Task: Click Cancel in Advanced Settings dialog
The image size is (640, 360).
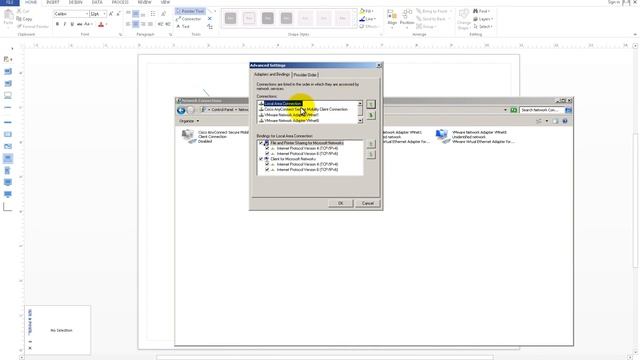Action: pos(368,203)
